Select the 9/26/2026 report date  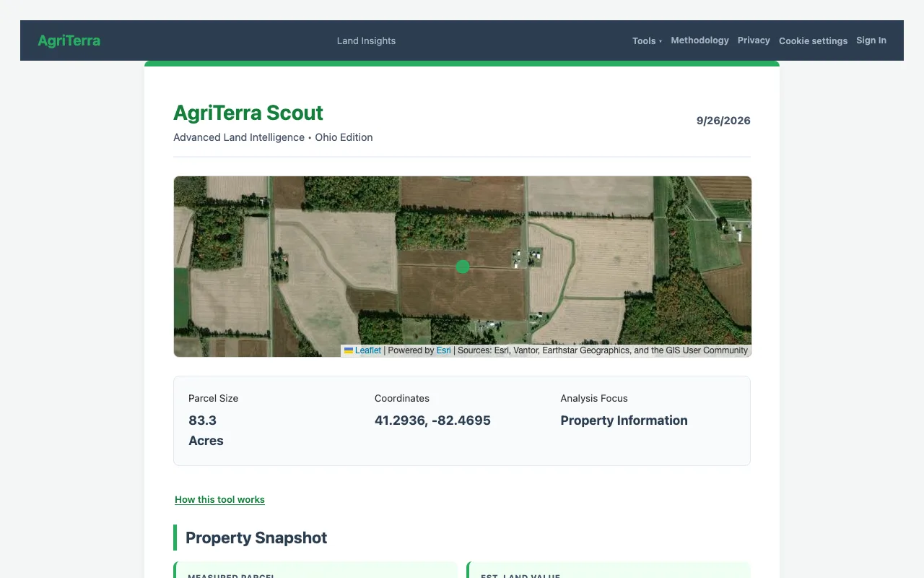coord(723,121)
